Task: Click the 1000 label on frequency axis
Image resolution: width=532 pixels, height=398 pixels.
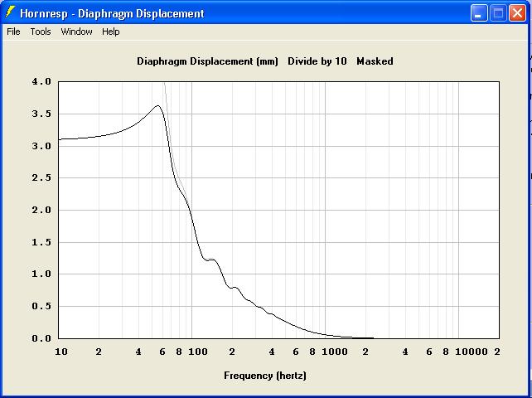Action: tap(335, 352)
